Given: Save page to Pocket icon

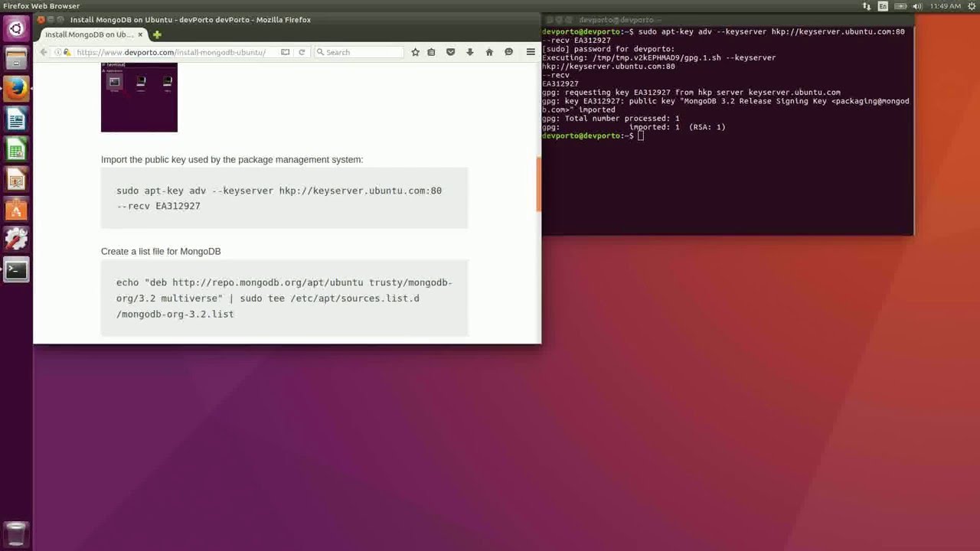Looking at the screenshot, I should [450, 52].
